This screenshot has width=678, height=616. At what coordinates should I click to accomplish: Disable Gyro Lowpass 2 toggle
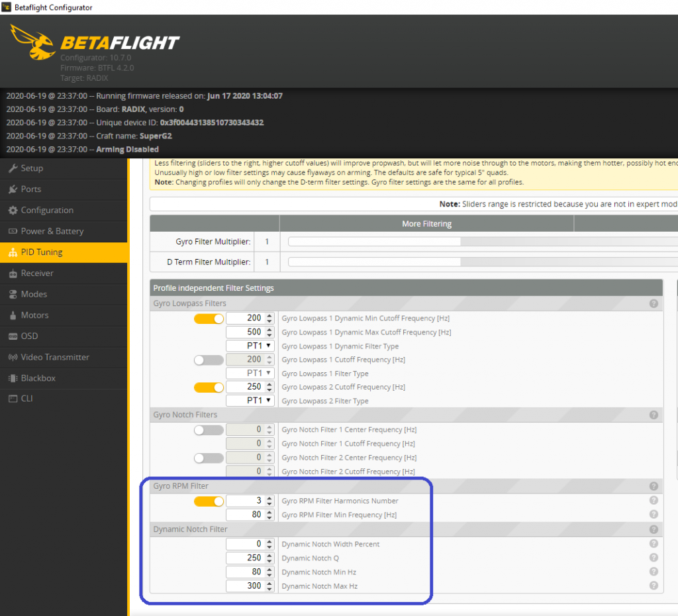(209, 387)
